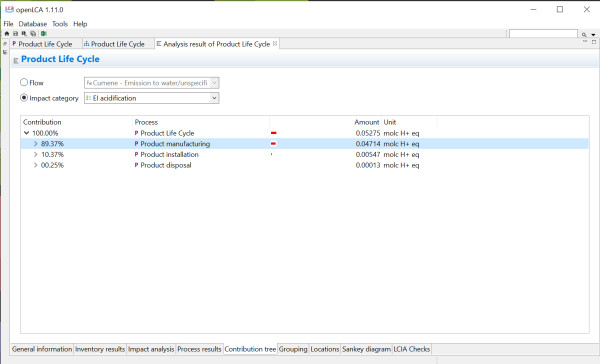Click the Home toolbar icon
The height and width of the screenshot is (364, 600).
point(7,34)
